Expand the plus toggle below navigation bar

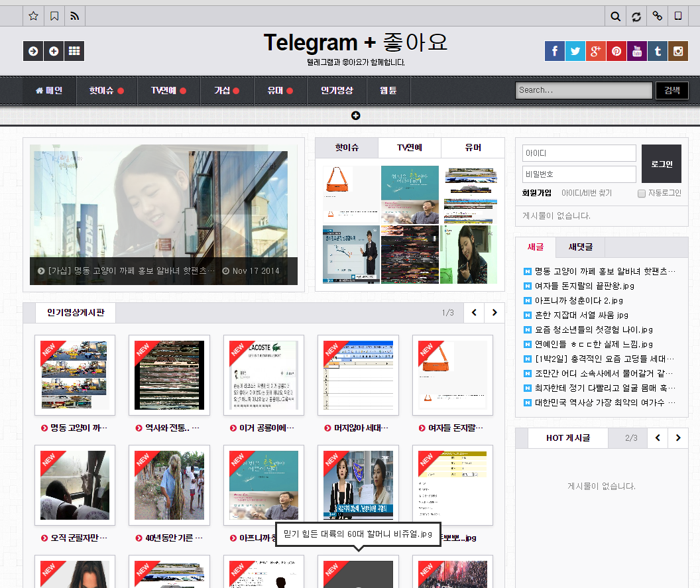click(x=356, y=116)
